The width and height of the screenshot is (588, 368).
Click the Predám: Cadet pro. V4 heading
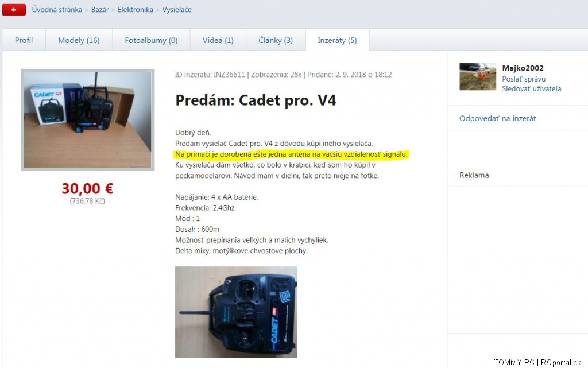tap(256, 100)
